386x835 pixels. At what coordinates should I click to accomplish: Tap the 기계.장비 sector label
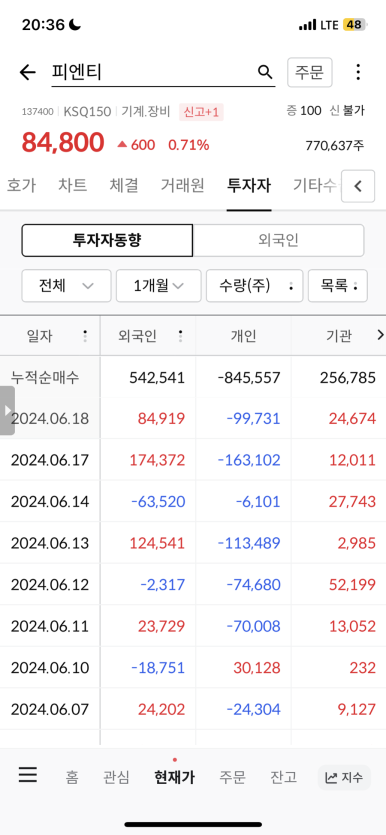point(145,112)
